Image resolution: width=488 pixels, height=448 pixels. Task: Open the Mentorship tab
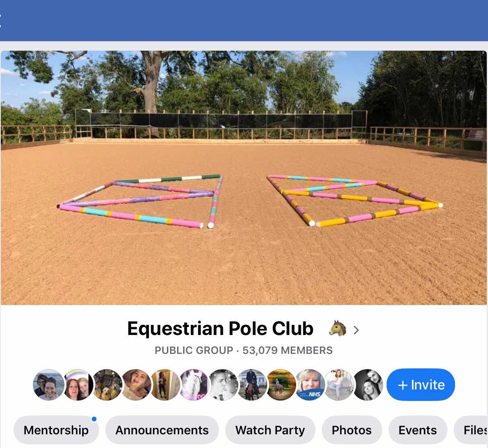coord(56,430)
